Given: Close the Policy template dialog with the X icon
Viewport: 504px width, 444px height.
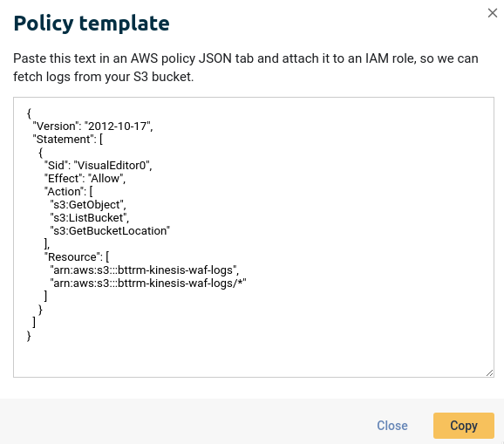Looking at the screenshot, I should coord(492,13).
